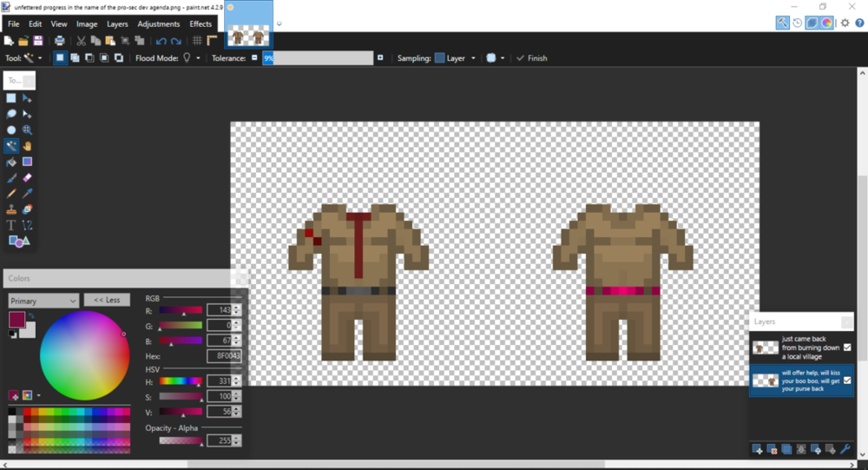This screenshot has width=868, height=470.
Task: Toggle the History window icon
Action: [797, 23]
